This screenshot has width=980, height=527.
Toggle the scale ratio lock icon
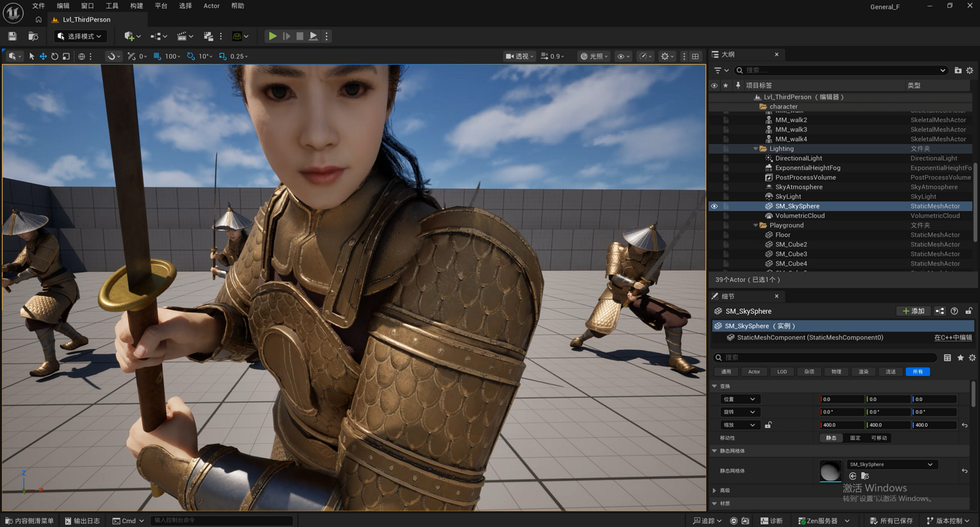[768, 425]
